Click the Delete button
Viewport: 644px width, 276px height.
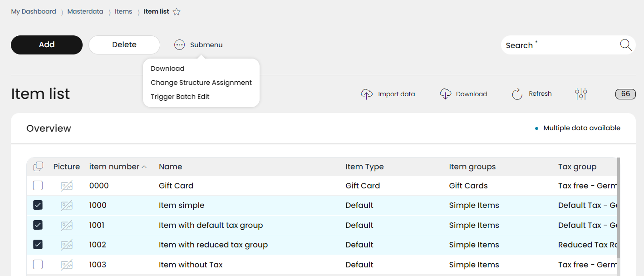[124, 45]
